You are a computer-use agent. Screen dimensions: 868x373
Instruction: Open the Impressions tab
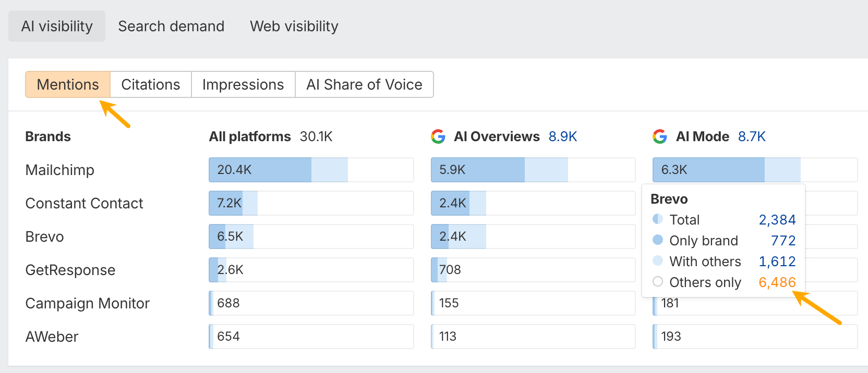coord(243,84)
